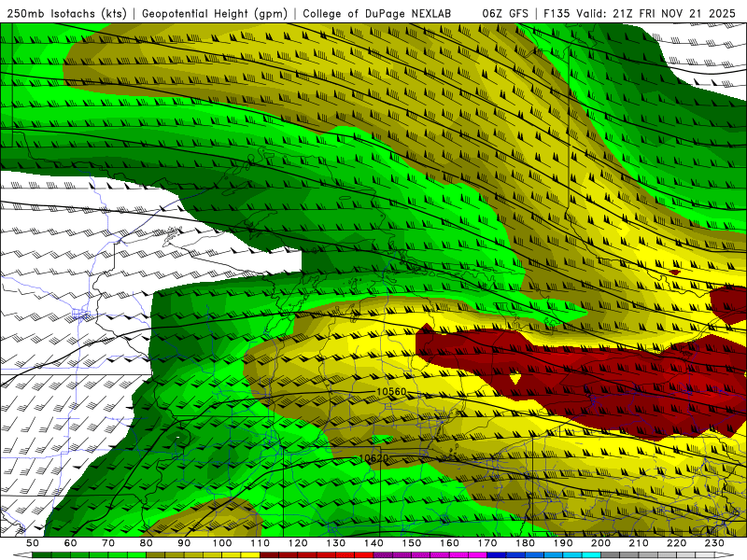Click the 150 value on the color scale
This screenshot has width=747, height=560.
point(412,543)
